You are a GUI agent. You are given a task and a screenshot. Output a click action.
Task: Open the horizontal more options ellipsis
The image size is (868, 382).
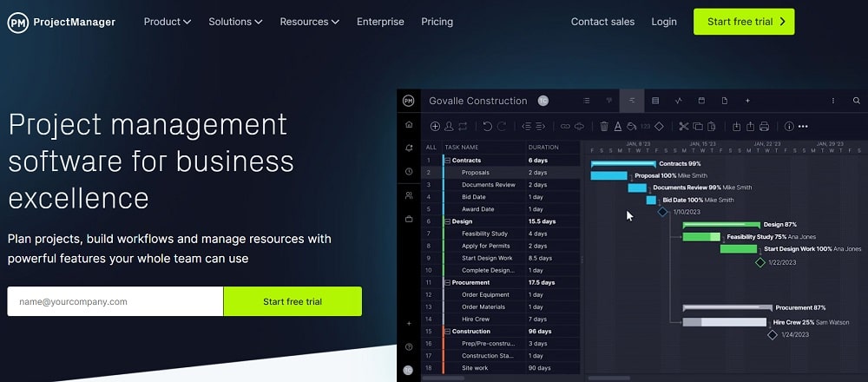click(803, 126)
